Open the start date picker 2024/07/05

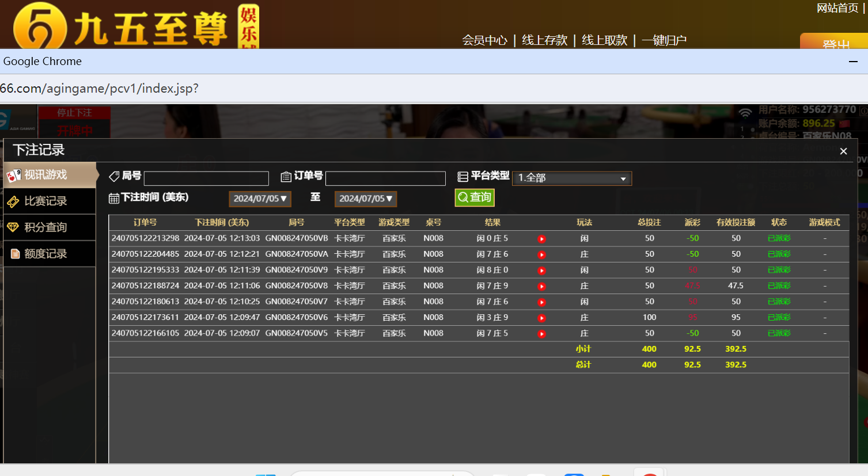point(260,199)
